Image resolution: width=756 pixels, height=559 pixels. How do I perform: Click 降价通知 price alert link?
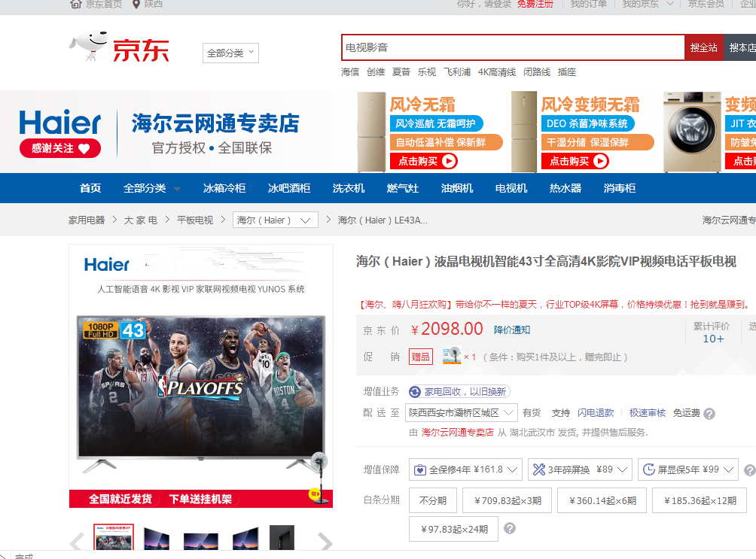pyautogui.click(x=511, y=330)
